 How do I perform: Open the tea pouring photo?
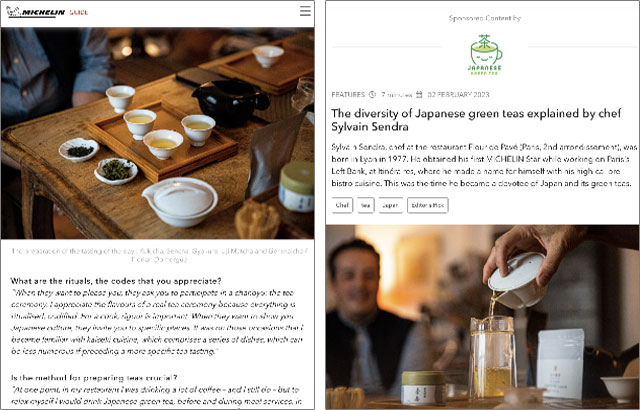point(482,317)
